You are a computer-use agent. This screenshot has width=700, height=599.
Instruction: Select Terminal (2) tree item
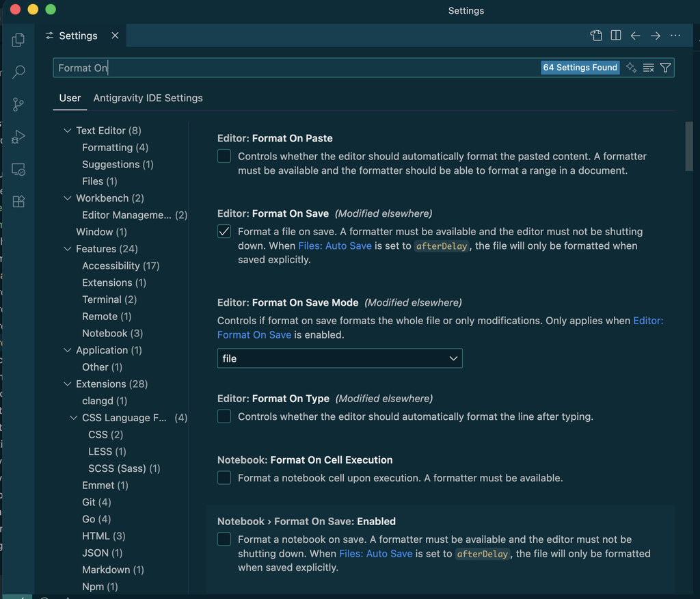[109, 299]
